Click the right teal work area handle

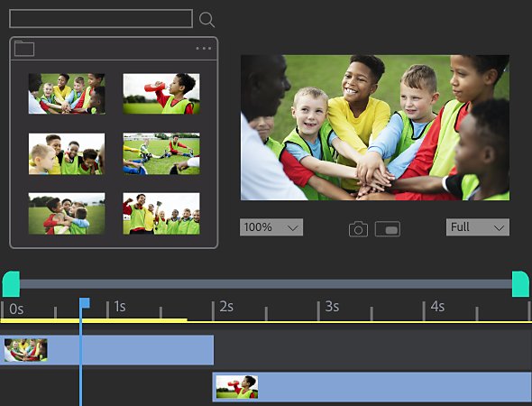pos(520,284)
